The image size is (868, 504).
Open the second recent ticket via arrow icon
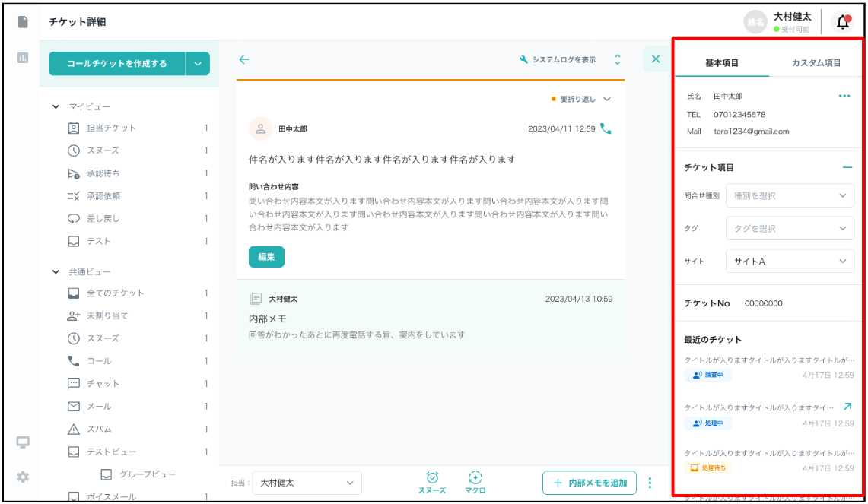(847, 407)
